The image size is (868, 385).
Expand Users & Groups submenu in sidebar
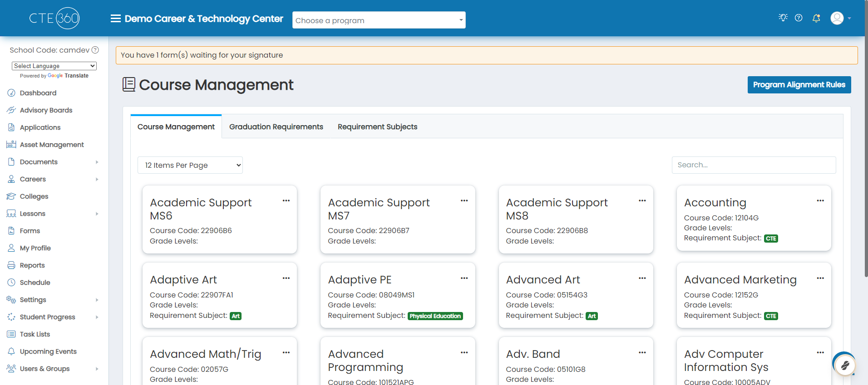tap(97, 369)
